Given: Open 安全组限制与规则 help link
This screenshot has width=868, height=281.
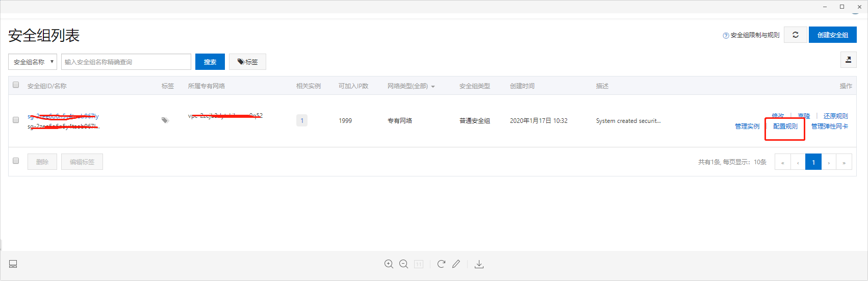Looking at the screenshot, I should click(755, 35).
